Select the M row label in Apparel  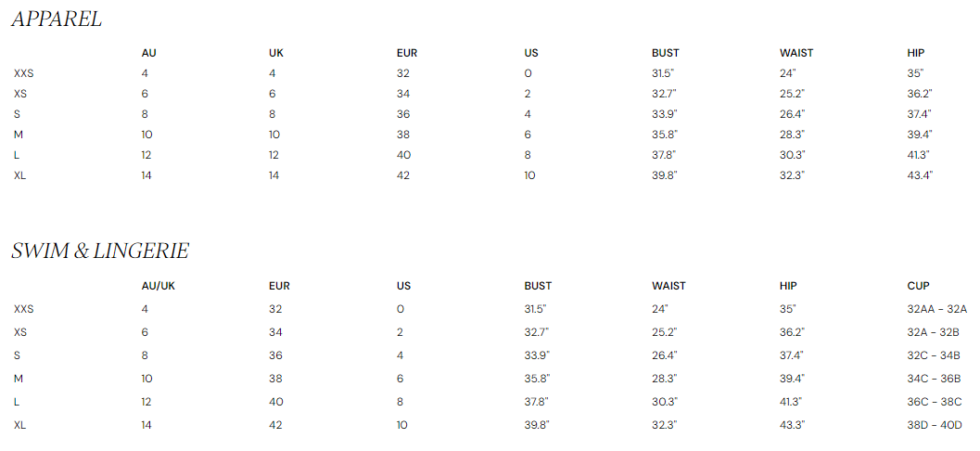click(x=19, y=135)
